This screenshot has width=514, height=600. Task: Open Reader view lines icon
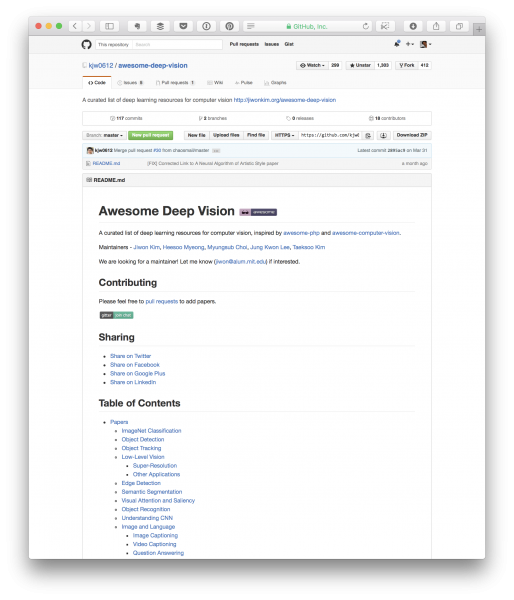click(x=251, y=26)
